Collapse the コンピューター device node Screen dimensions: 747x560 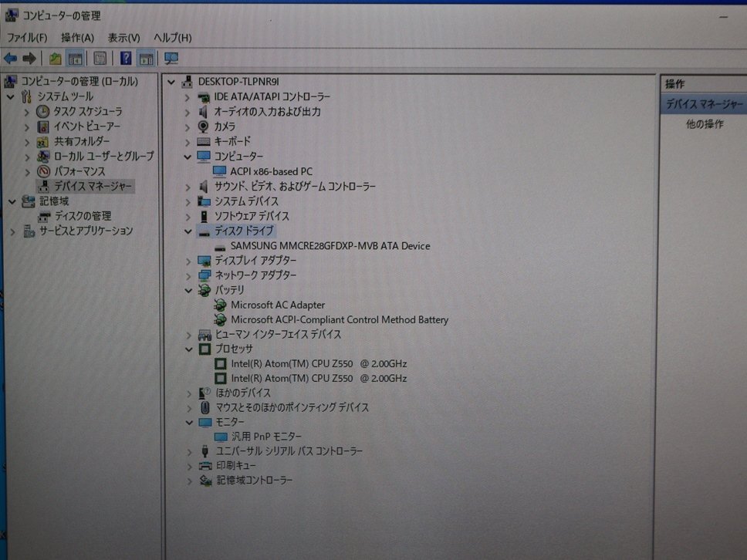tap(188, 157)
